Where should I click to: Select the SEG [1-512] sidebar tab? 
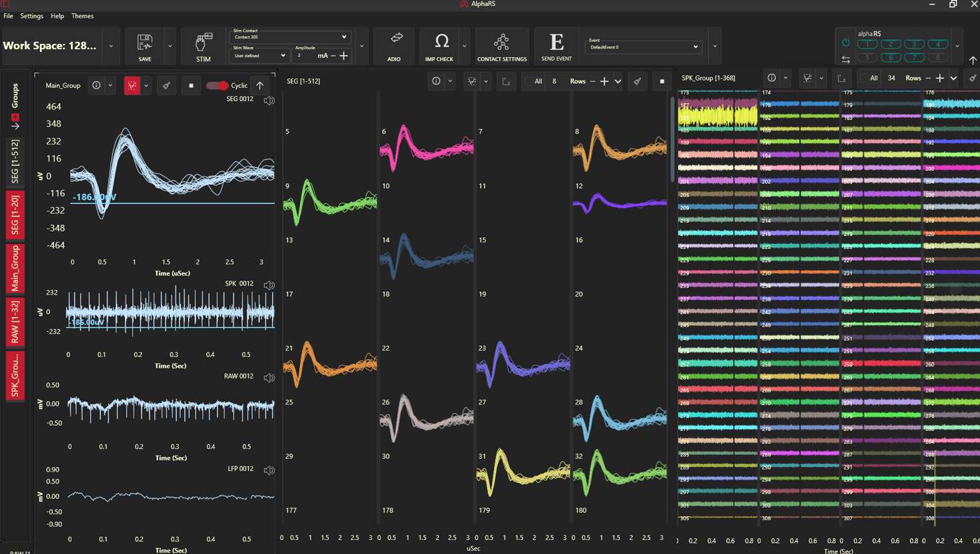pyautogui.click(x=15, y=162)
